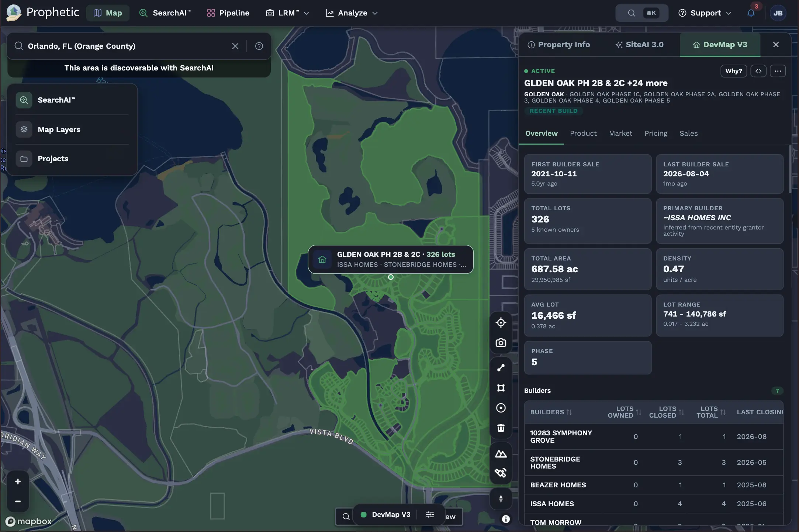Reset map compass orientation
This screenshot has width=799, height=532.
pos(501,499)
